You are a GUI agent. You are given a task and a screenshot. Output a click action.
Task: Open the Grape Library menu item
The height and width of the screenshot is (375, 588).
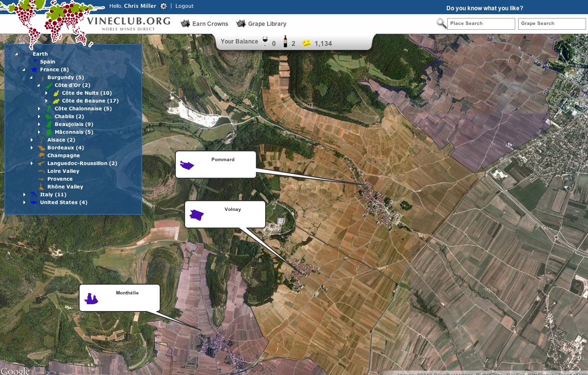coord(261,23)
